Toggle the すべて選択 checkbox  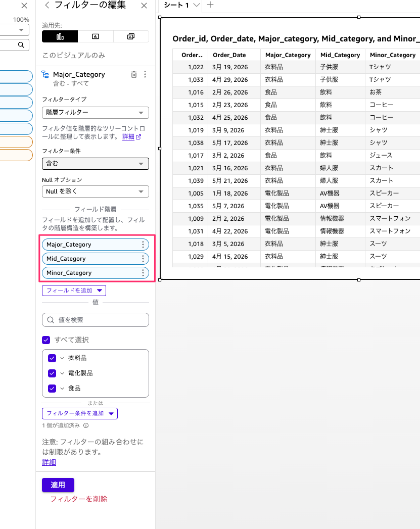coord(46,340)
